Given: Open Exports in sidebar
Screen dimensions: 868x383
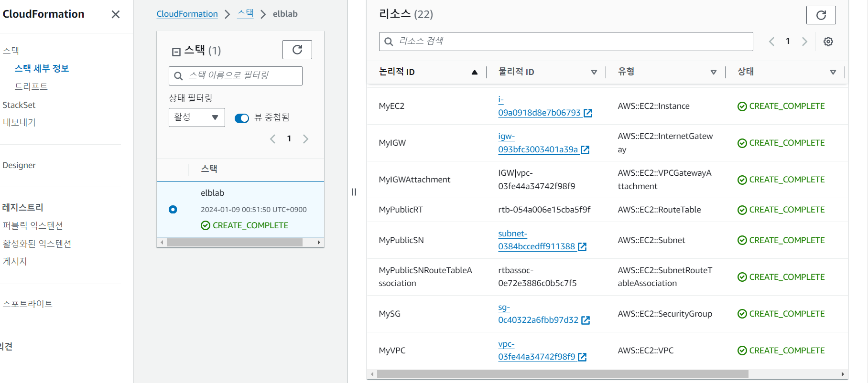Looking at the screenshot, I should coord(19,122).
